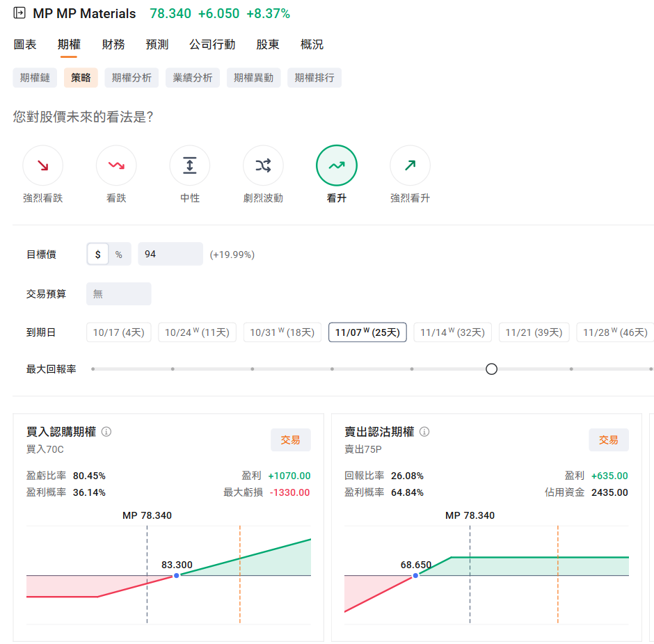This screenshot has height=644, width=654.
Task: Adjust the 最大回報率 slider handle
Action: tap(491, 369)
